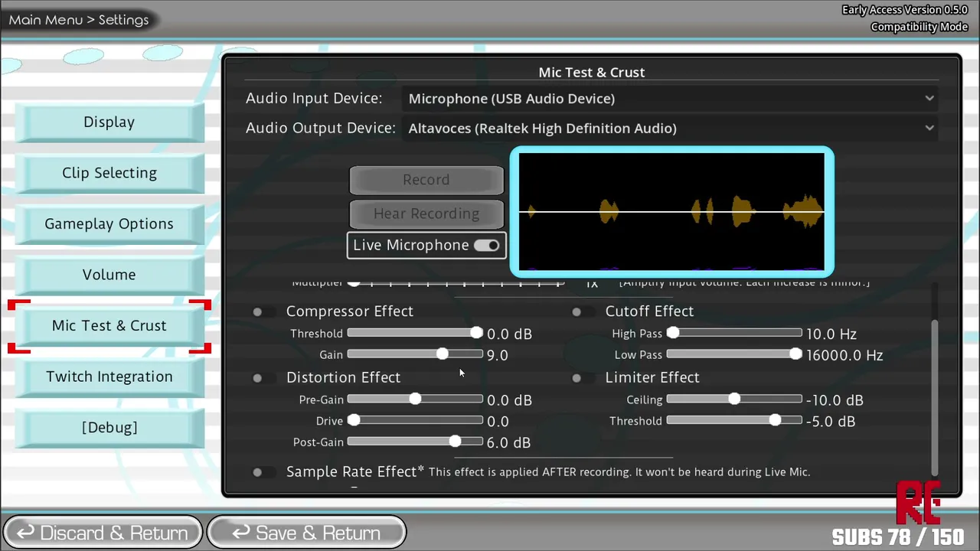Screen dimensions: 980x551
Task: Click the Audio Input Device chevron arrow
Action: click(x=929, y=98)
